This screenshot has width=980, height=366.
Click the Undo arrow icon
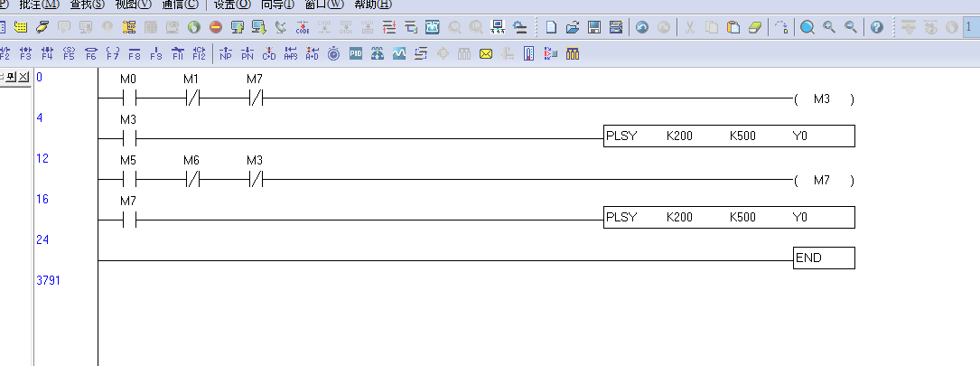coord(642,27)
